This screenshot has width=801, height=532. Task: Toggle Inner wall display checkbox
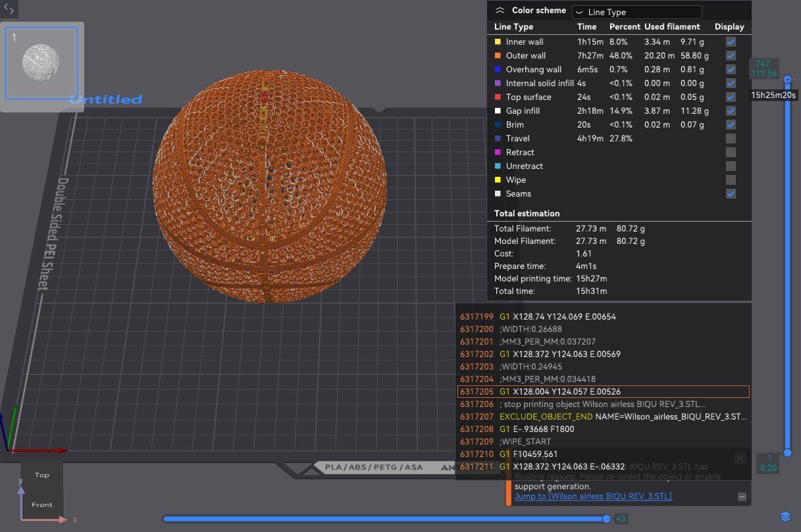click(731, 41)
